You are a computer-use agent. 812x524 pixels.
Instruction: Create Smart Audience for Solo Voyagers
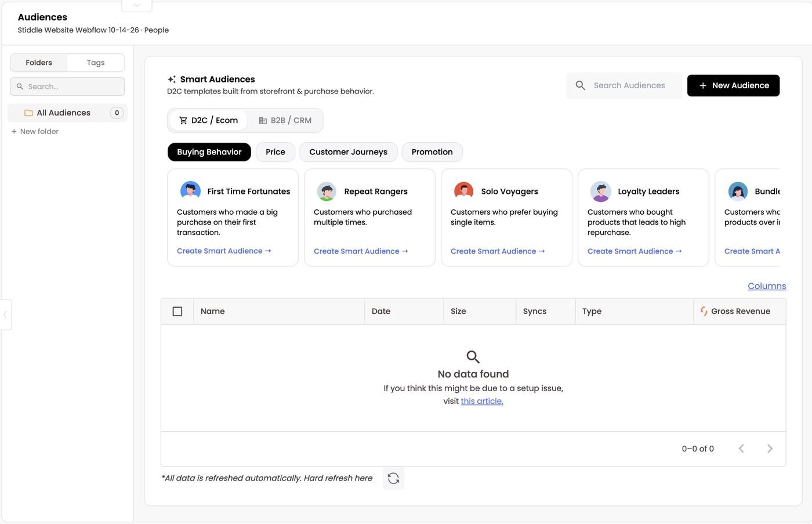498,251
